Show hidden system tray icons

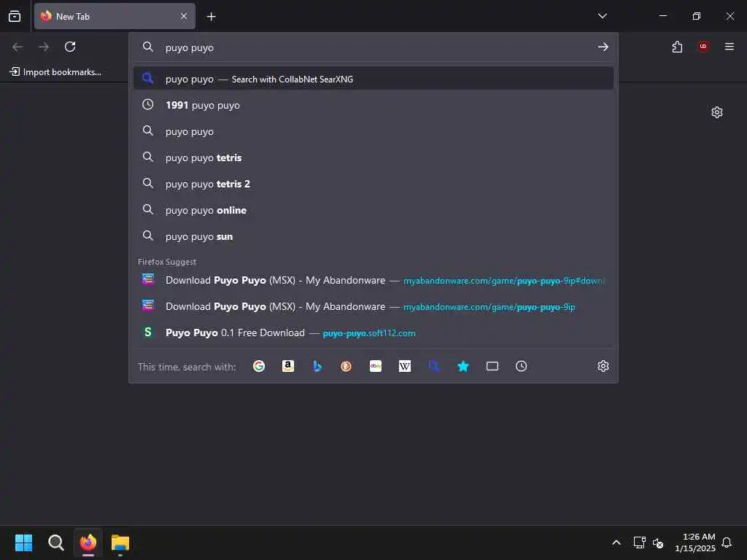[x=616, y=542]
